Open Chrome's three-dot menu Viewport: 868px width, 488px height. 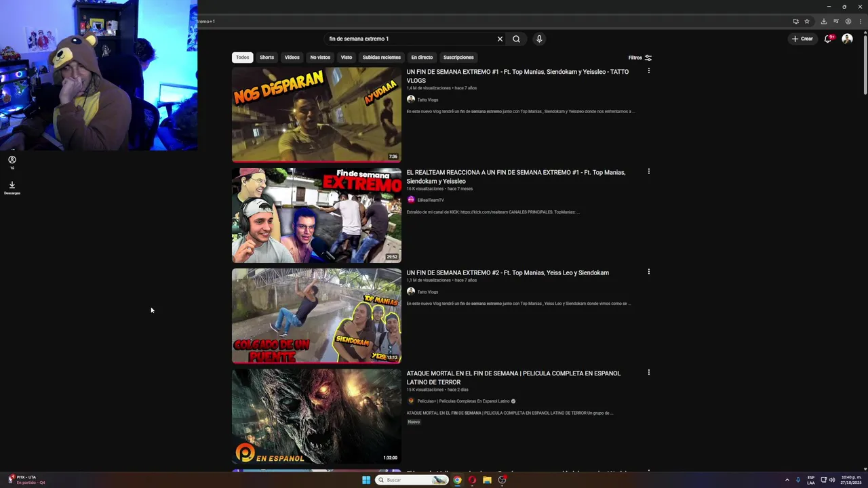pos(860,21)
